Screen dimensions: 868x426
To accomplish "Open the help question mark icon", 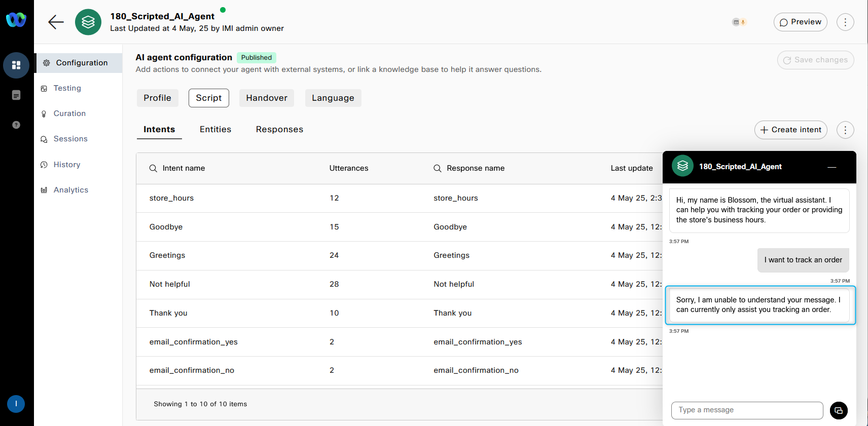I will pos(16,125).
